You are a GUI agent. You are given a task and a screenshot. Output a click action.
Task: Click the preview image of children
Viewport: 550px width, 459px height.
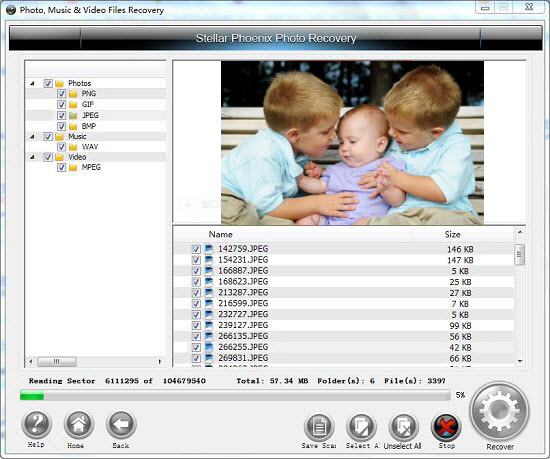pos(352,143)
